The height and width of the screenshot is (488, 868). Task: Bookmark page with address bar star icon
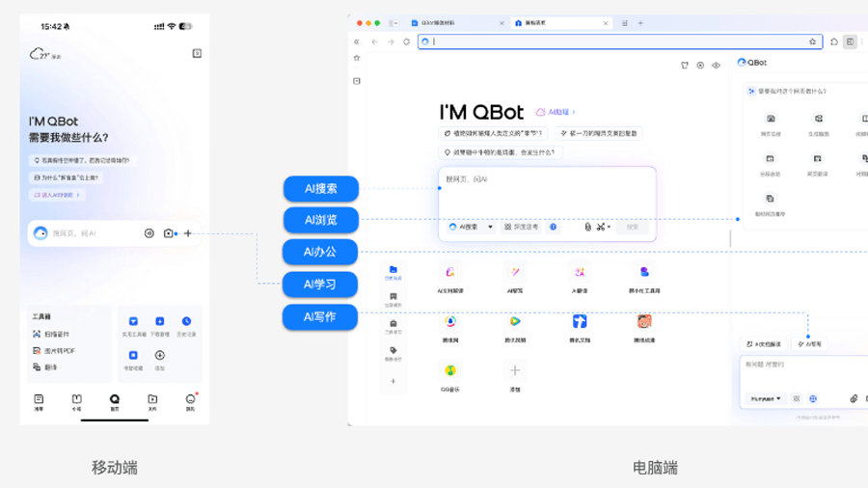tap(813, 41)
